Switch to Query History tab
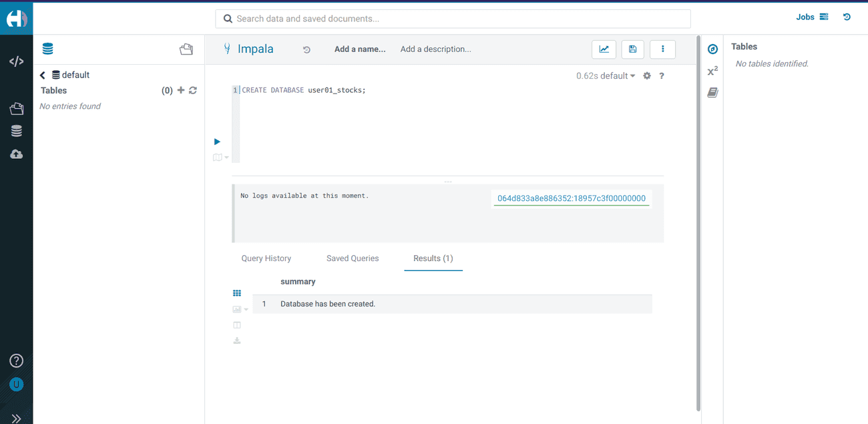The height and width of the screenshot is (424, 868). click(x=266, y=258)
